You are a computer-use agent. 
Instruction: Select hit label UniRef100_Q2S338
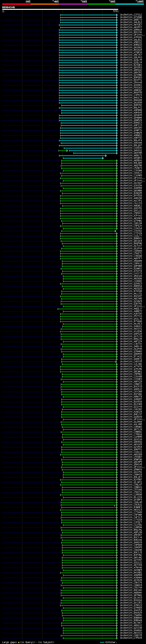(x=131, y=628)
